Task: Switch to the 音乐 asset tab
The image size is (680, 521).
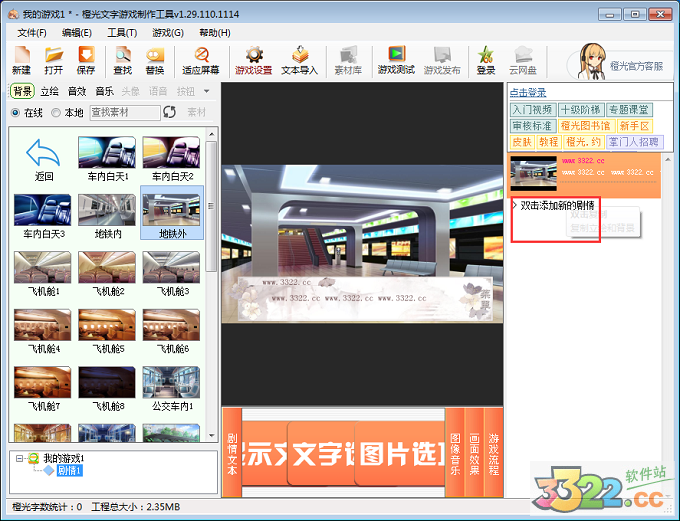Action: coord(104,91)
